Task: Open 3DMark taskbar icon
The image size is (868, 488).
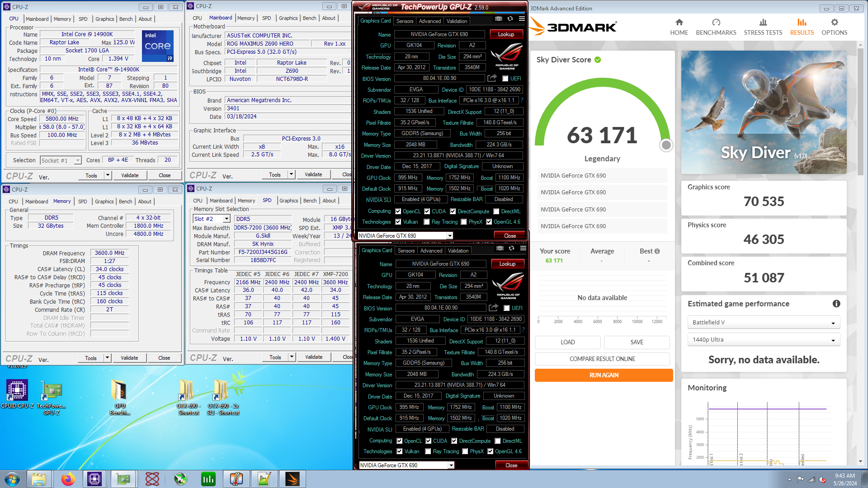Action: tap(292, 479)
